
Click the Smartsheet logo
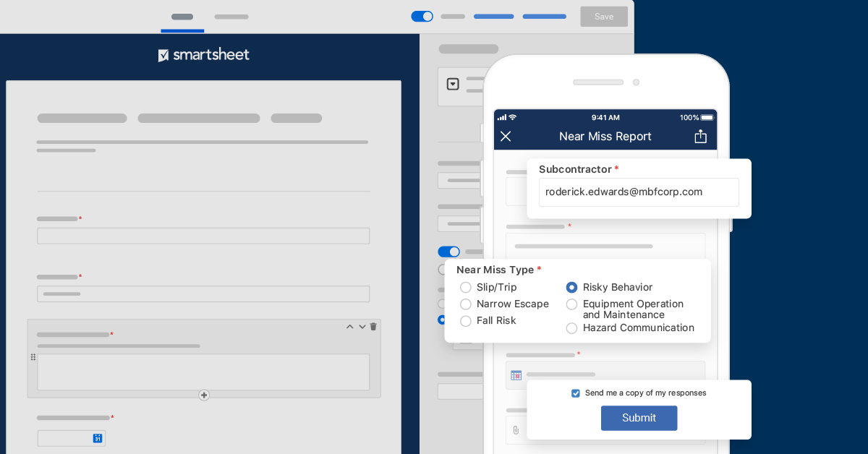click(x=203, y=54)
